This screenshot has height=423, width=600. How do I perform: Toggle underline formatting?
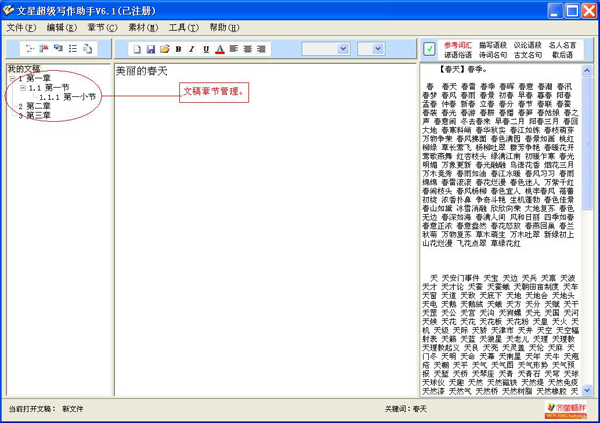click(x=205, y=48)
